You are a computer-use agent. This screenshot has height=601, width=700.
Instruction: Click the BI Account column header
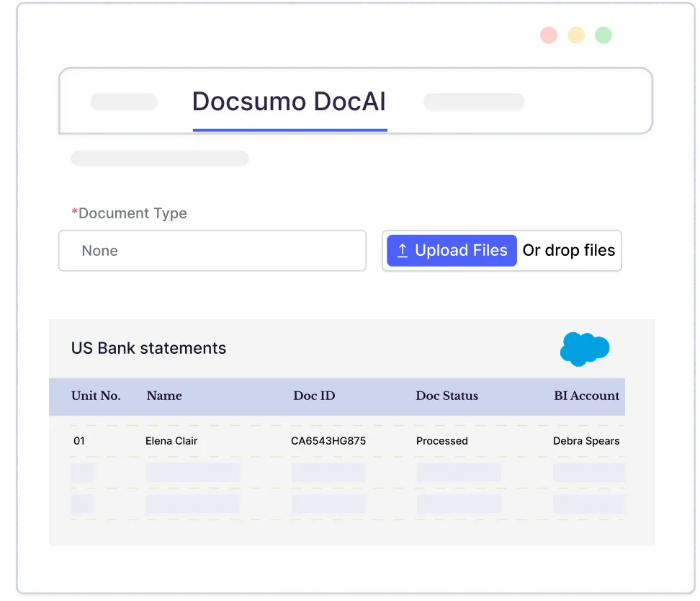[587, 396]
